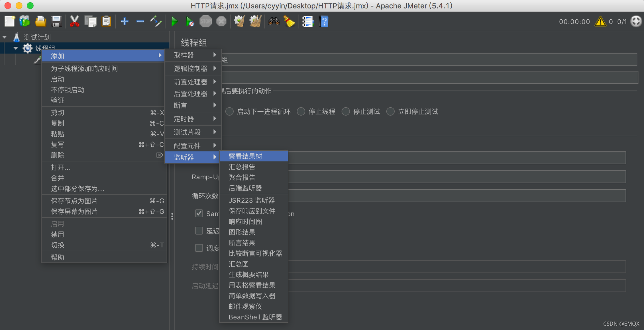This screenshot has height=330, width=644.
Task: Click the Stop test icon
Action: click(205, 21)
